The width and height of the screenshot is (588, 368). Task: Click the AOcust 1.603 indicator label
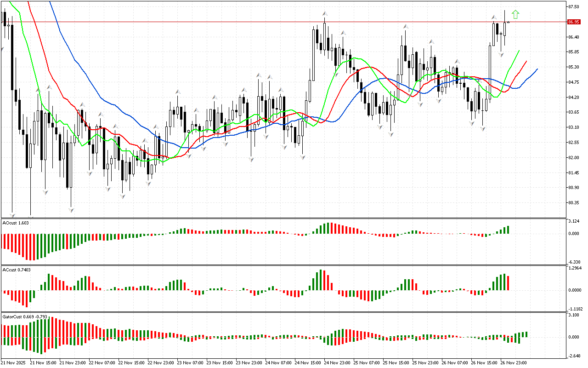tap(16, 223)
